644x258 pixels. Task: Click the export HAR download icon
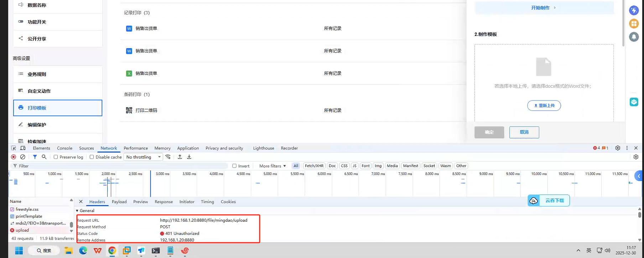tap(189, 157)
